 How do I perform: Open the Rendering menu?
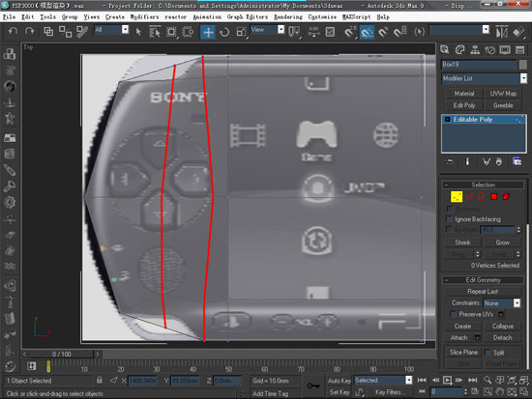288,17
